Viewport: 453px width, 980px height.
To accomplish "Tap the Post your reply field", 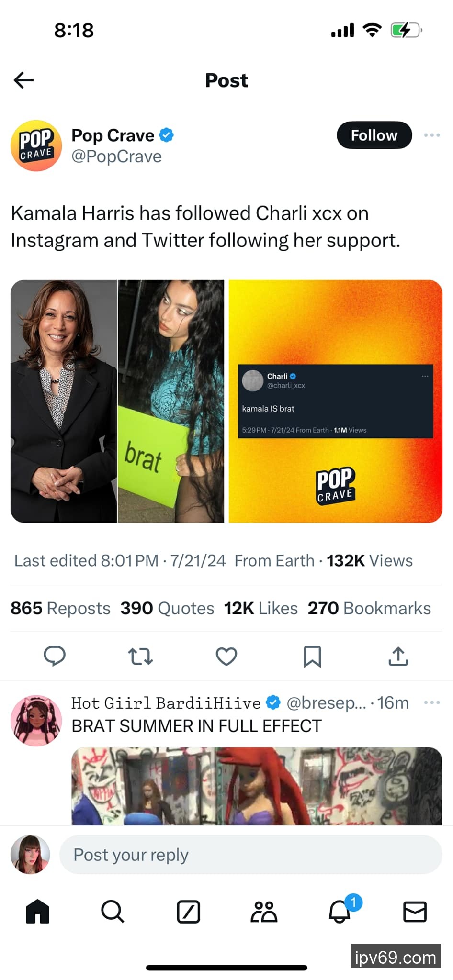I will pyautogui.click(x=250, y=855).
